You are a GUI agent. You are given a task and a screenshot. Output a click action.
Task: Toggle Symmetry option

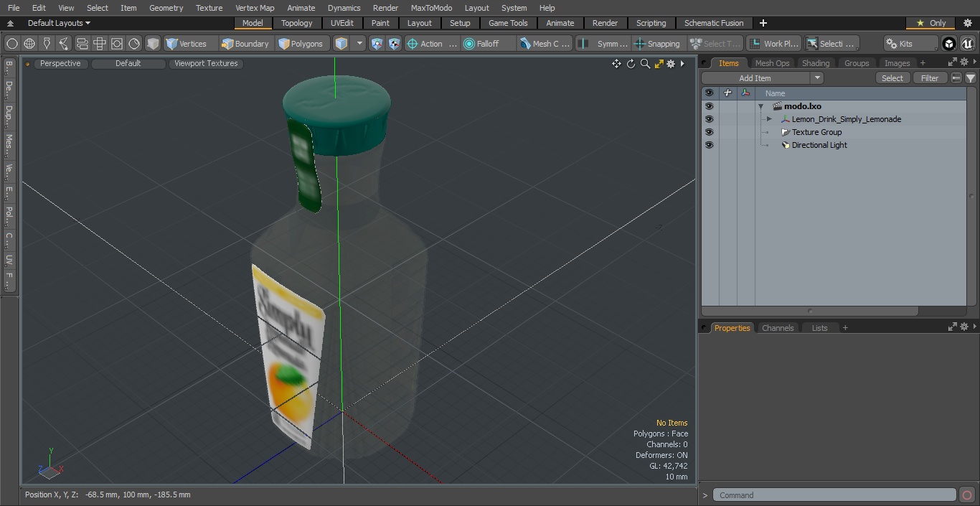tap(603, 44)
